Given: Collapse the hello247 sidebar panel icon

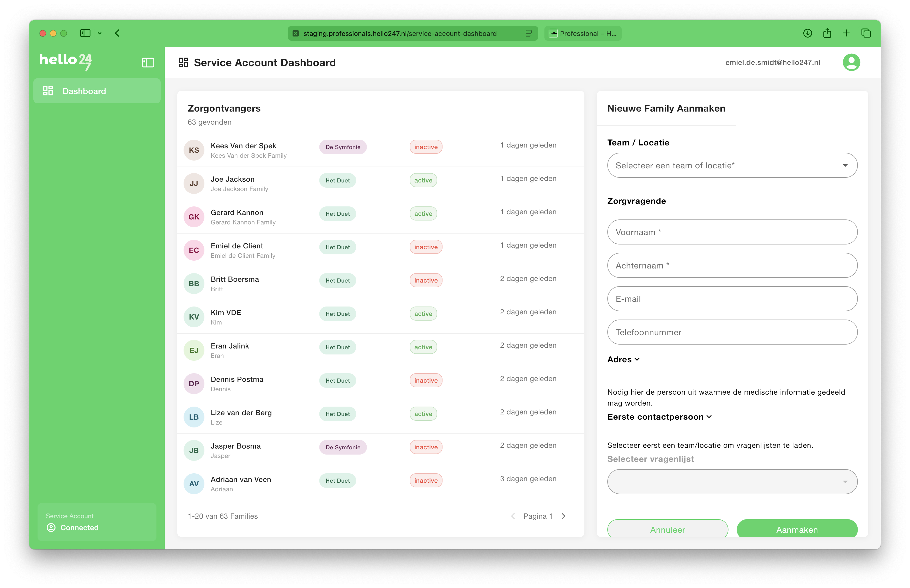Looking at the screenshot, I should pyautogui.click(x=148, y=63).
